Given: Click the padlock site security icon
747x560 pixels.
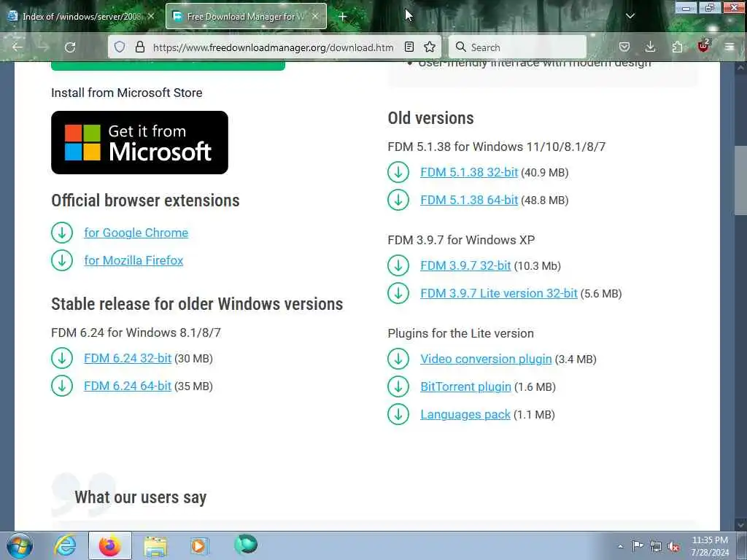Looking at the screenshot, I should pyautogui.click(x=139, y=47).
